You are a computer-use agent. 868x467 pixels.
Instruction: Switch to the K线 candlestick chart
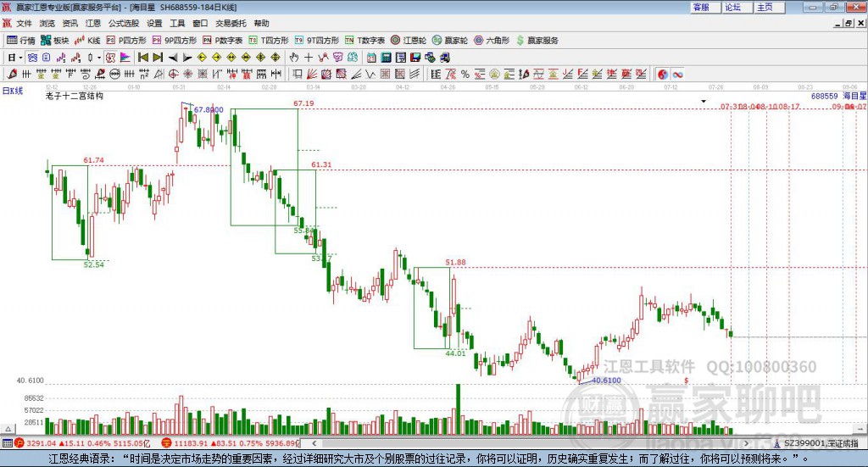87,41
